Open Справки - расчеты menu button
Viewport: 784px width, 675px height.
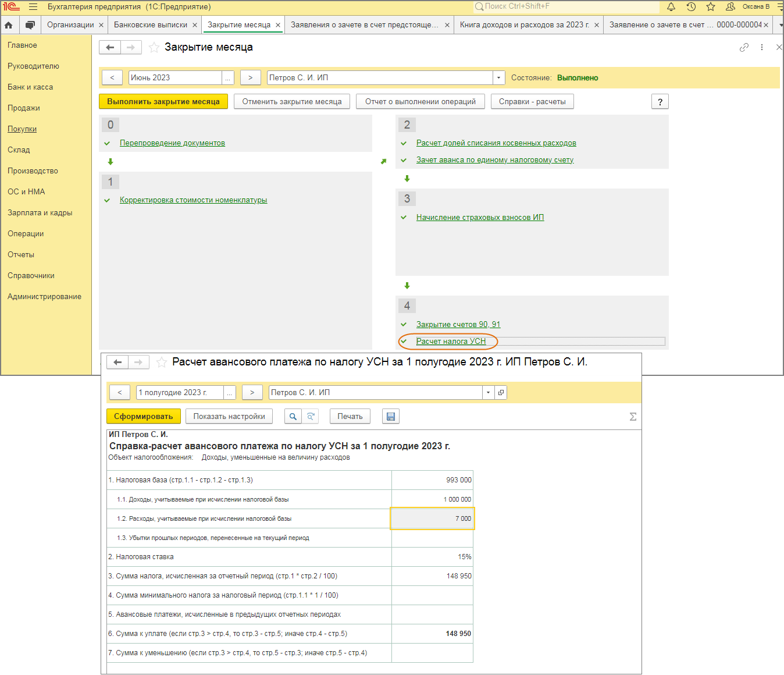coord(532,101)
